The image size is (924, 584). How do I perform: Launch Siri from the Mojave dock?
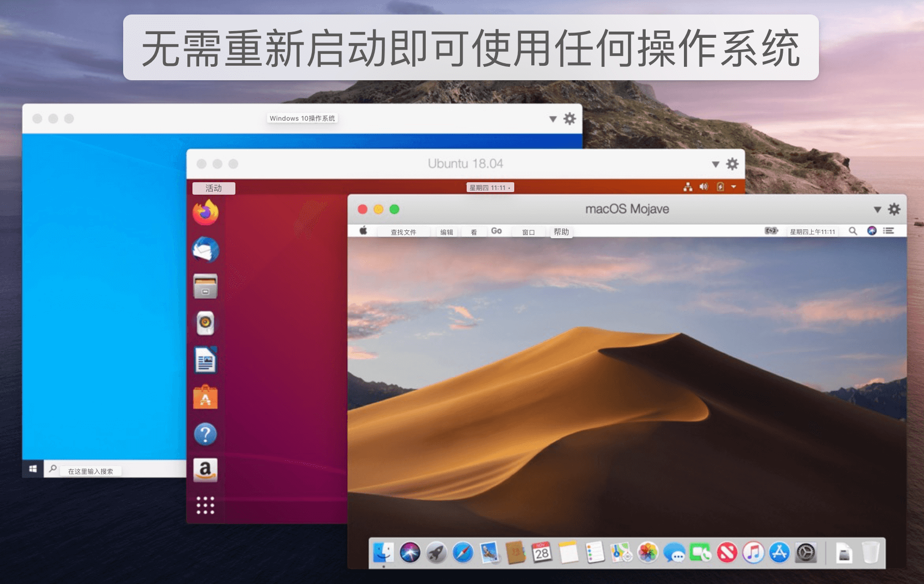pos(410,553)
